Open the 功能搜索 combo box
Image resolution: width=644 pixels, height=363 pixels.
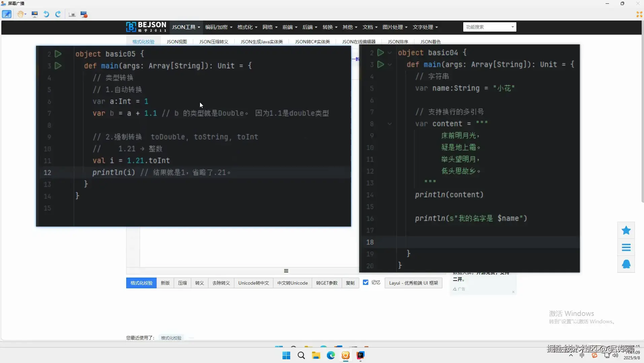click(489, 27)
